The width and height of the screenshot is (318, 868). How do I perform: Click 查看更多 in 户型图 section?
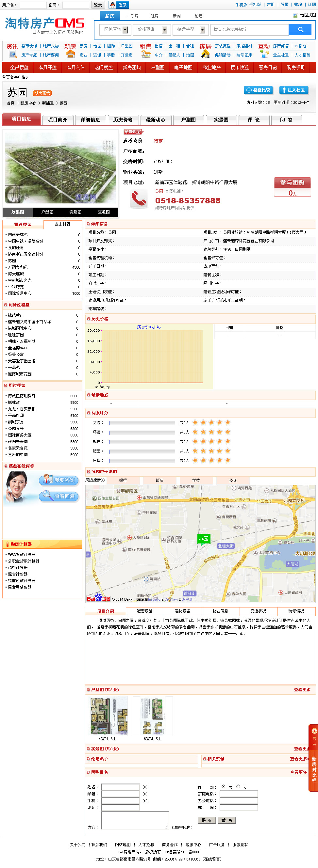coord(302,689)
